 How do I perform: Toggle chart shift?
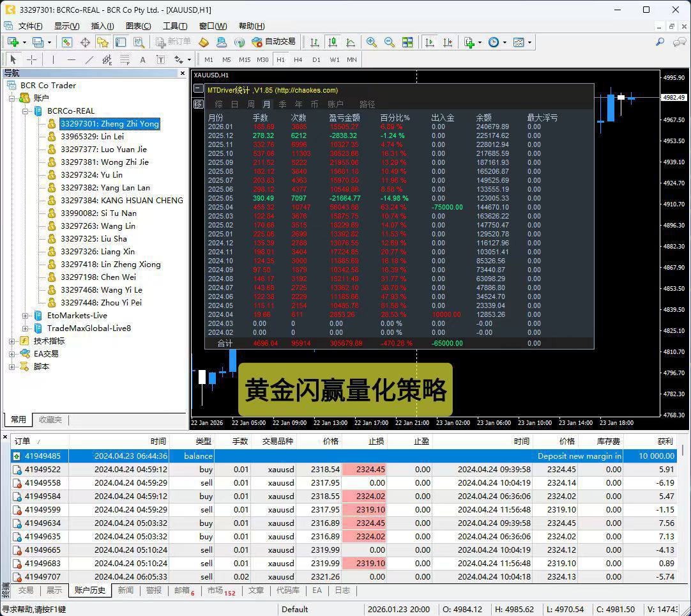[x=448, y=42]
